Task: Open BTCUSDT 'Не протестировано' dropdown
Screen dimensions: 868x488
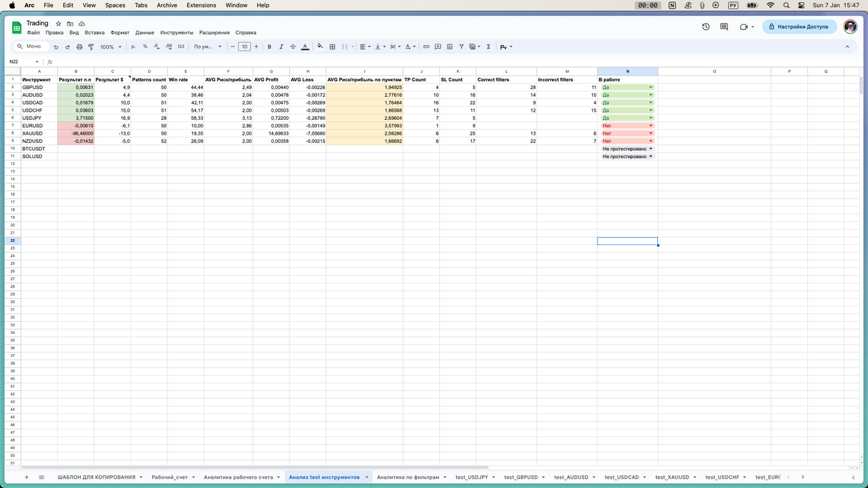Action: click(x=651, y=149)
